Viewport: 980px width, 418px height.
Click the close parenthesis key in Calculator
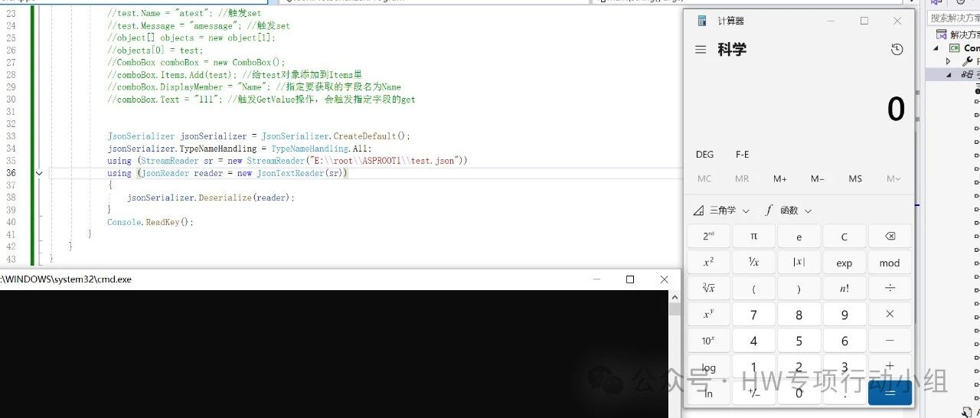point(799,288)
